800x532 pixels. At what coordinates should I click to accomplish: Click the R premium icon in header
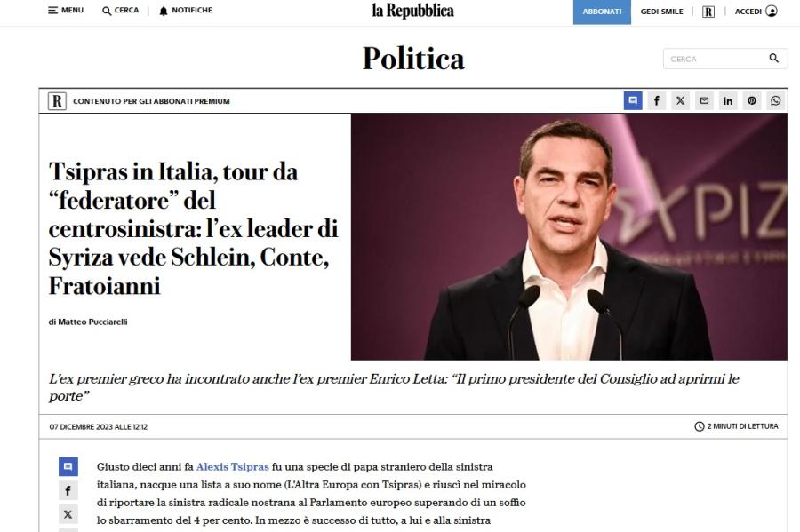(x=708, y=12)
